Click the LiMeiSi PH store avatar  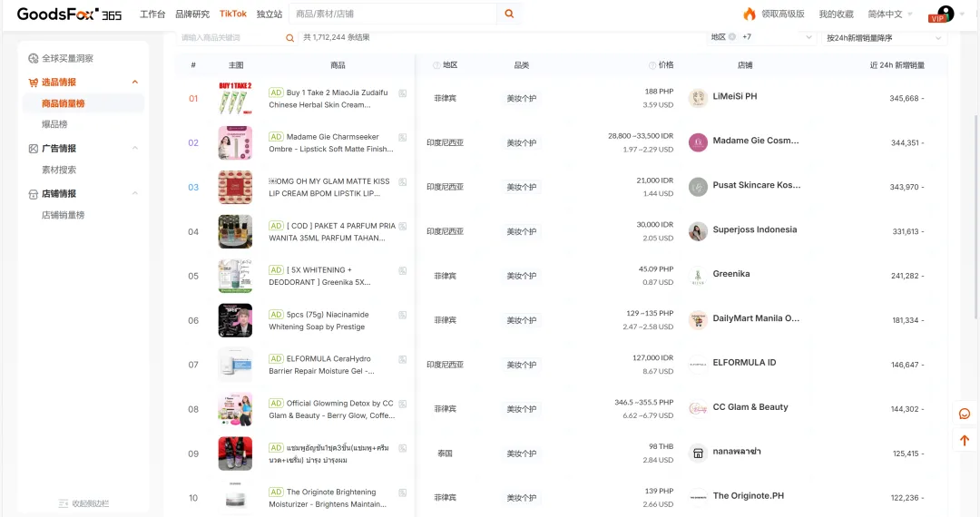point(698,98)
